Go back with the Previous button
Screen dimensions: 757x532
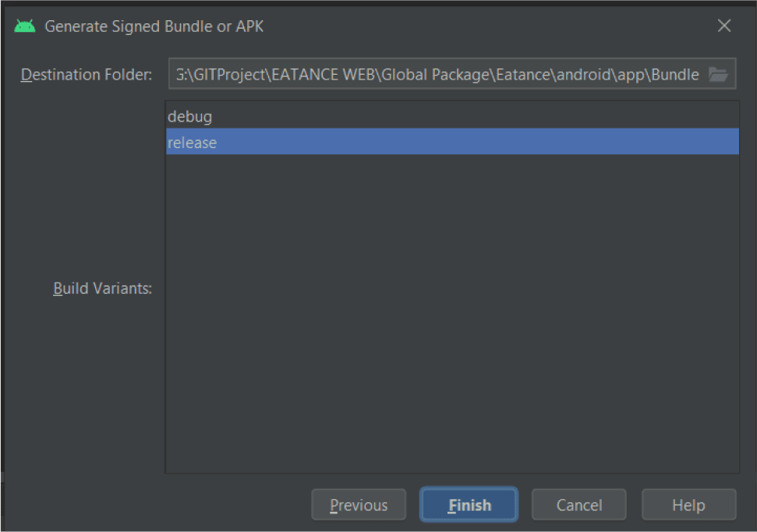[359, 506]
